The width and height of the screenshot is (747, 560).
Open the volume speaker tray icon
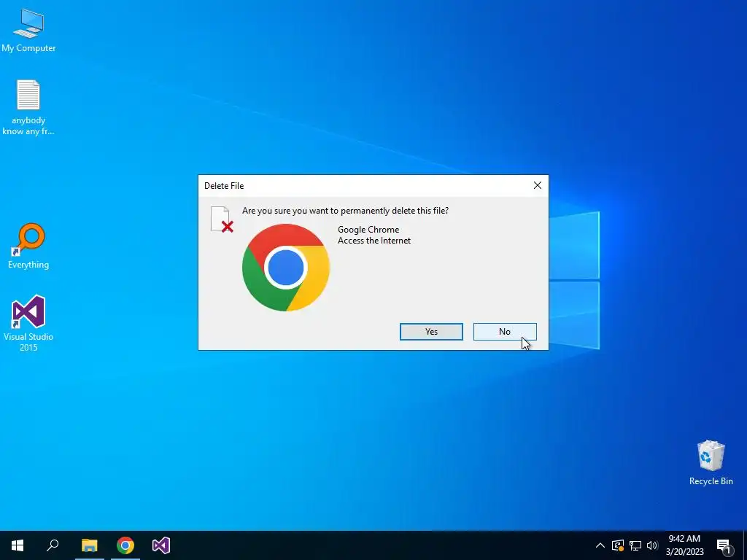(x=652, y=545)
